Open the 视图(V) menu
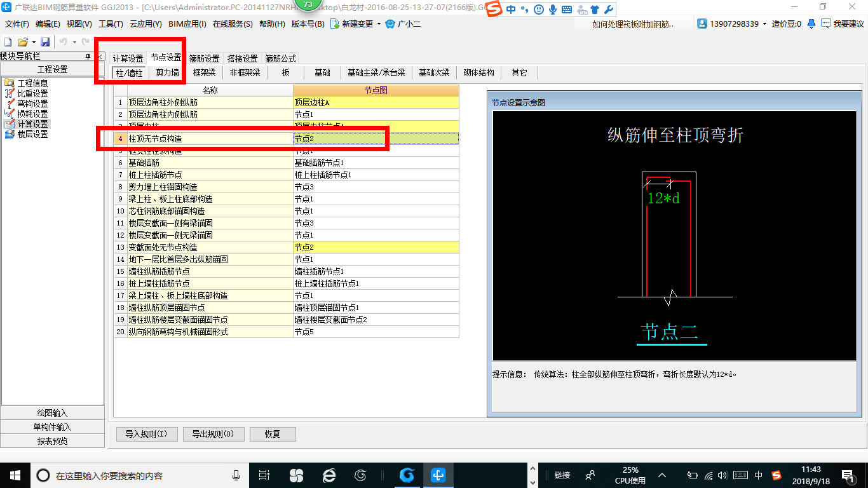The image size is (868, 488). click(79, 24)
